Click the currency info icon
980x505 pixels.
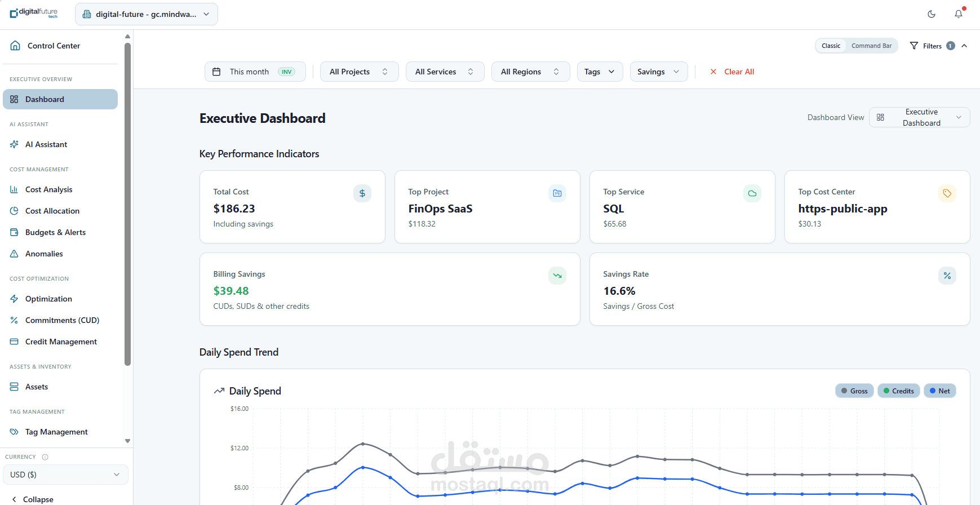click(45, 457)
